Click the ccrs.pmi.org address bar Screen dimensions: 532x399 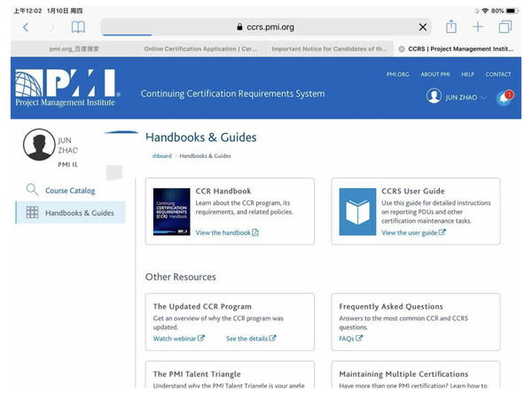click(x=266, y=27)
